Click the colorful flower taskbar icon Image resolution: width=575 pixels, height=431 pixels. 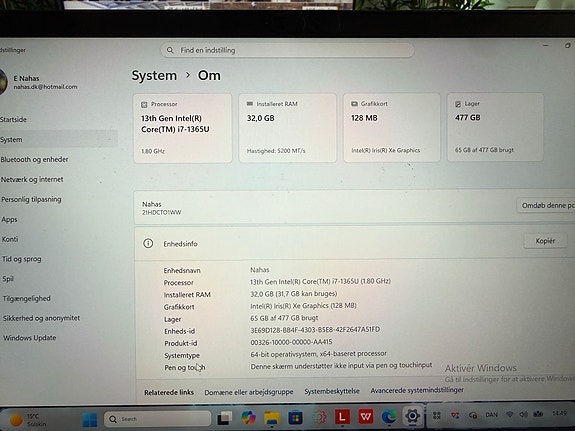coord(319,417)
